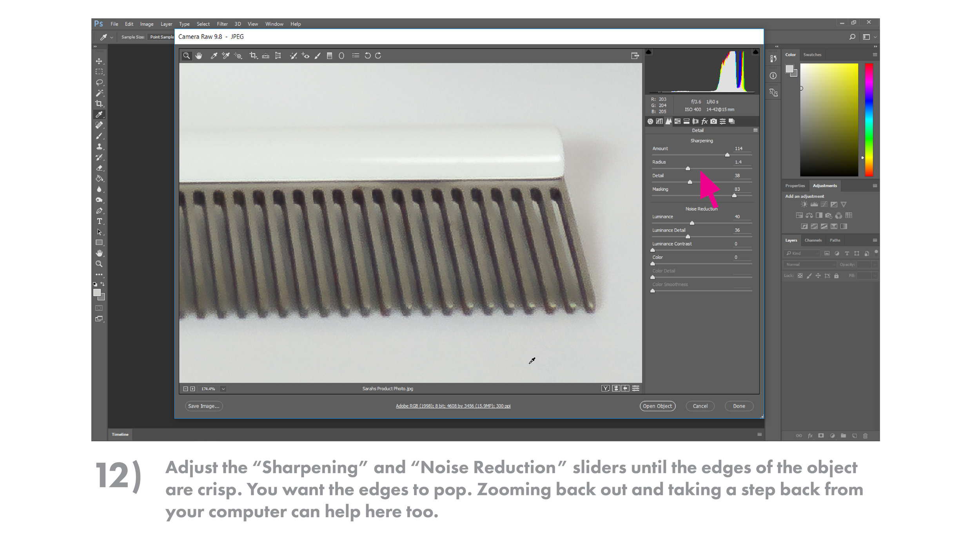Open Layers panel options menu

(x=875, y=240)
